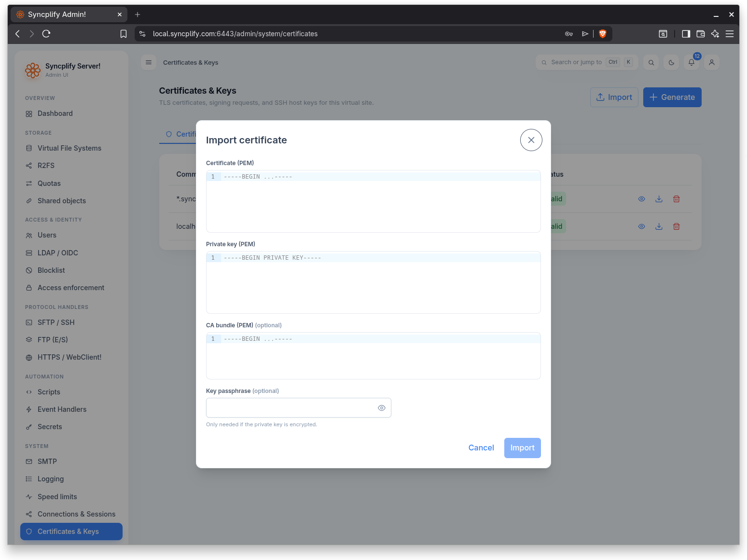Open SMTP settings
Screen dimensions: 747x560
coord(71,462)
